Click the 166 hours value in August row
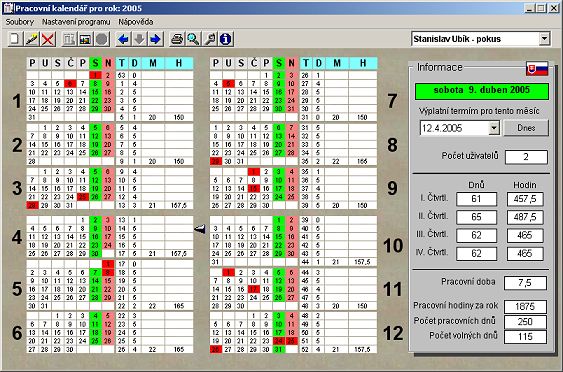 point(362,162)
